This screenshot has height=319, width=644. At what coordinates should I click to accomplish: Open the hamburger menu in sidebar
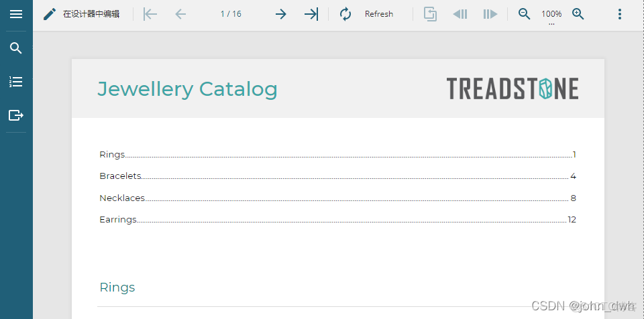coord(16,14)
